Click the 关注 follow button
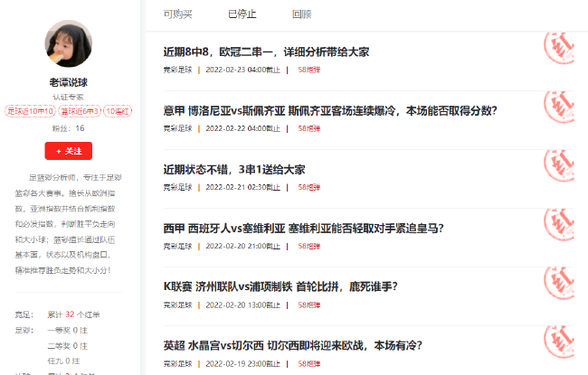This screenshot has width=588, height=375. point(68,151)
